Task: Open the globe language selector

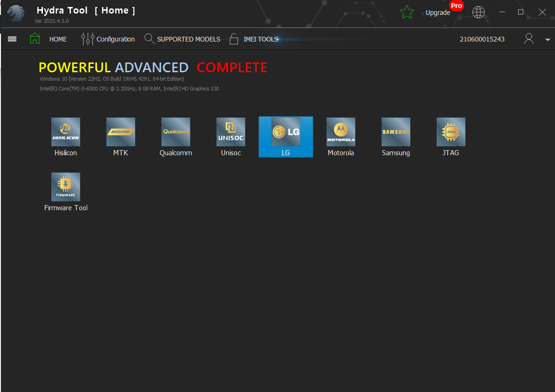Action: (x=479, y=13)
